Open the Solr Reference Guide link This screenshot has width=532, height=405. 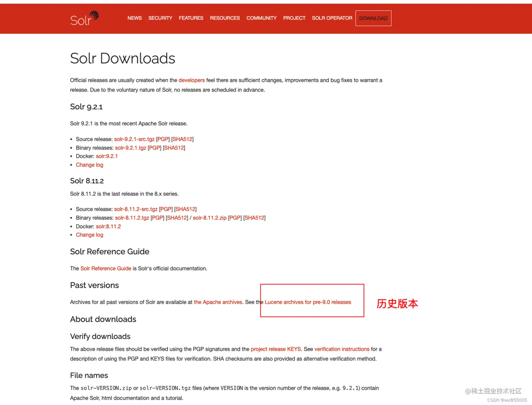106,268
